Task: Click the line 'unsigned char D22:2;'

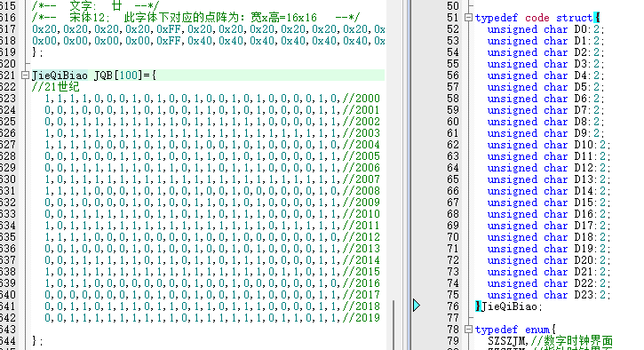Action: tap(549, 283)
